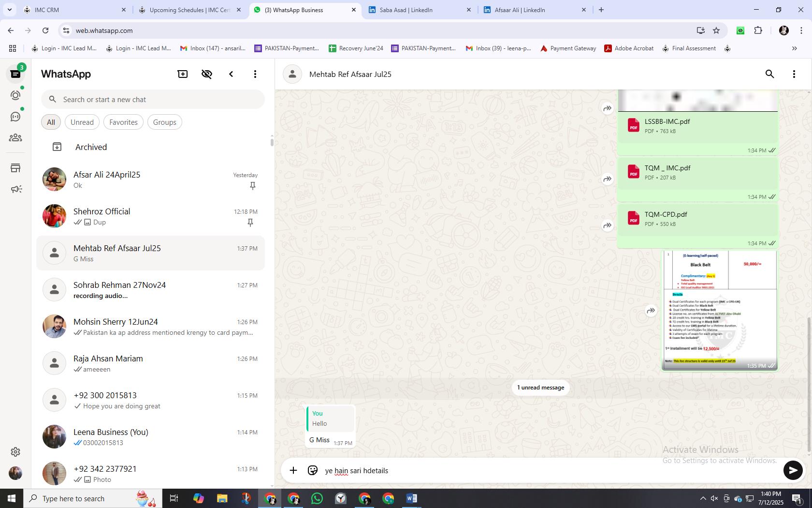Select the All chat filter
Screen dimensions: 812x508
[51, 122]
